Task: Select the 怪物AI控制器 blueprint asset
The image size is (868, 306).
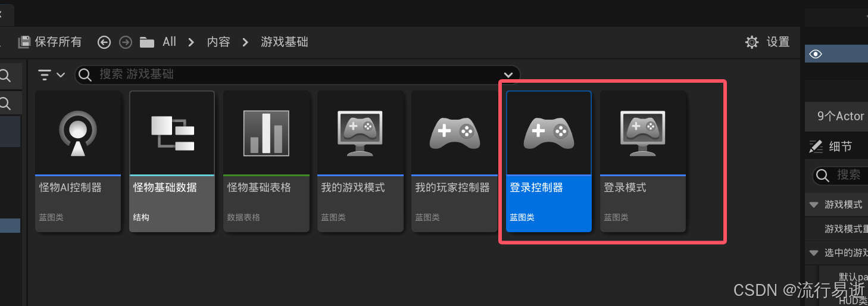Action: (x=78, y=161)
